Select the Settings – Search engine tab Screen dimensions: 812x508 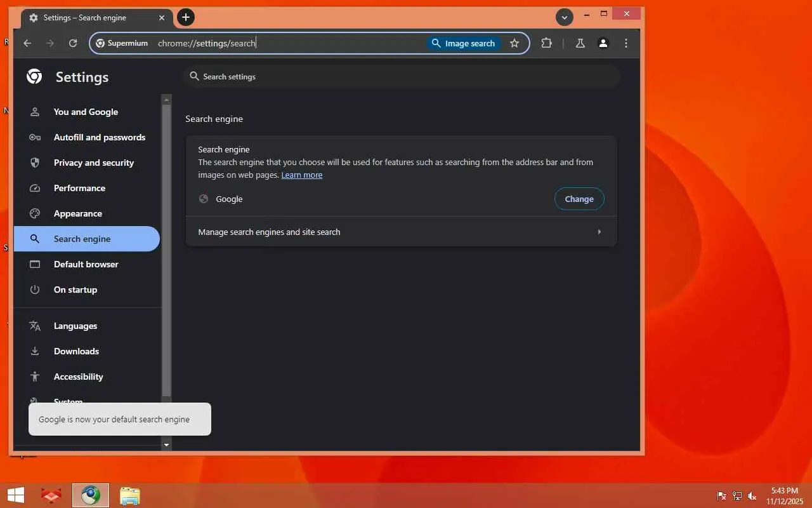click(96, 18)
